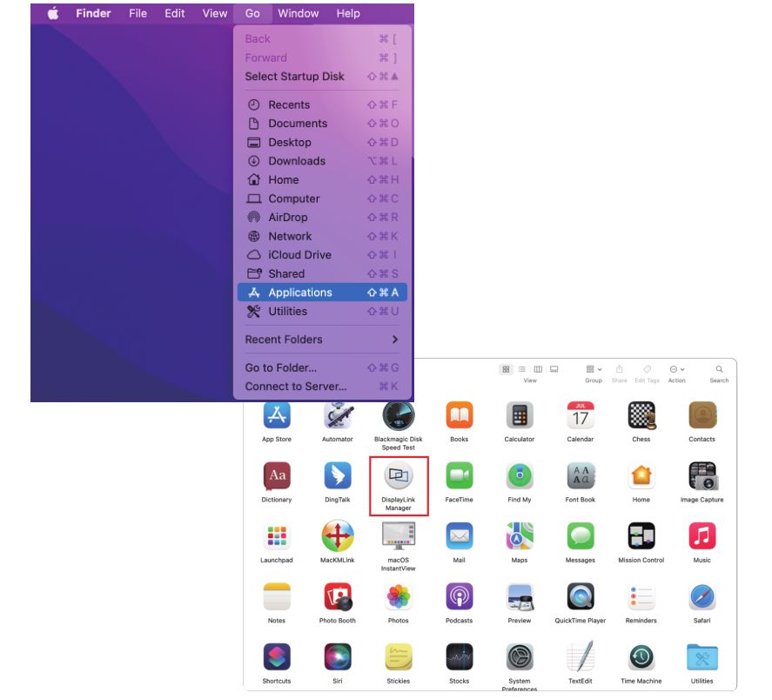
Task: Switch to list view in Finder toolbar
Action: [522, 369]
